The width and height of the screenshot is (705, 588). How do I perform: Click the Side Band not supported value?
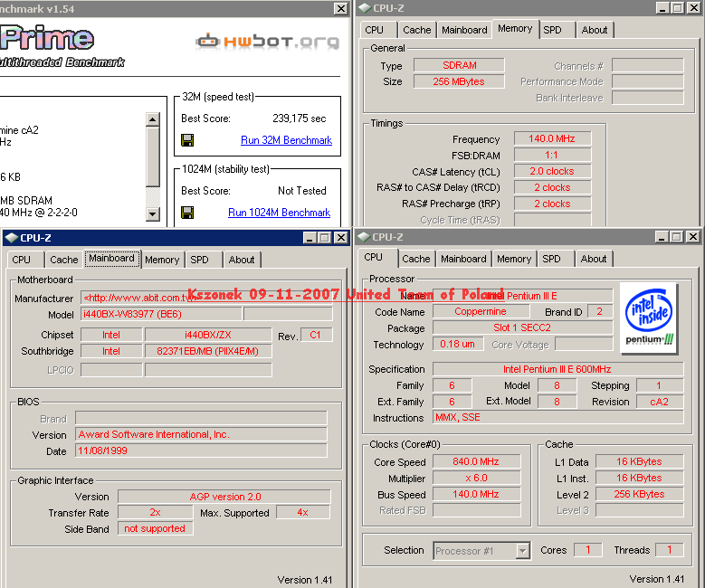[x=155, y=528]
